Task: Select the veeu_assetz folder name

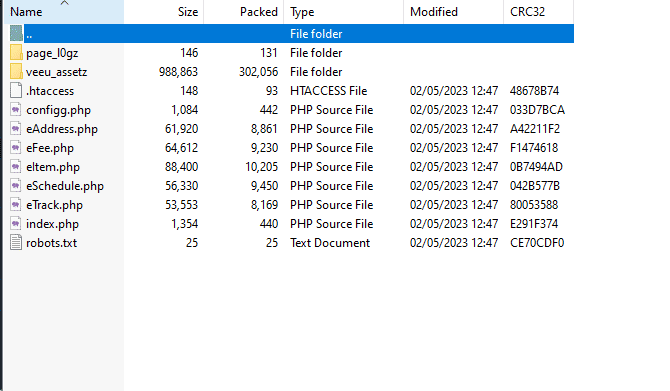Action: (x=56, y=72)
